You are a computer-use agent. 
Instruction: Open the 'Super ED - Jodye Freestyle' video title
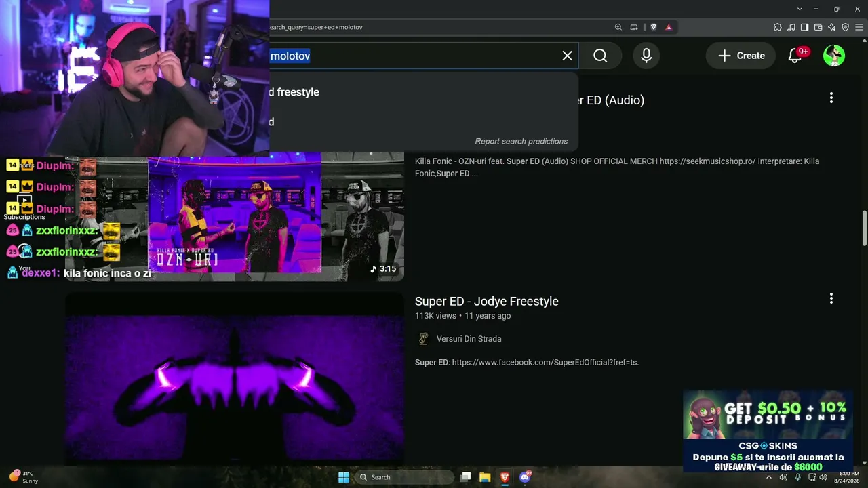tap(487, 301)
